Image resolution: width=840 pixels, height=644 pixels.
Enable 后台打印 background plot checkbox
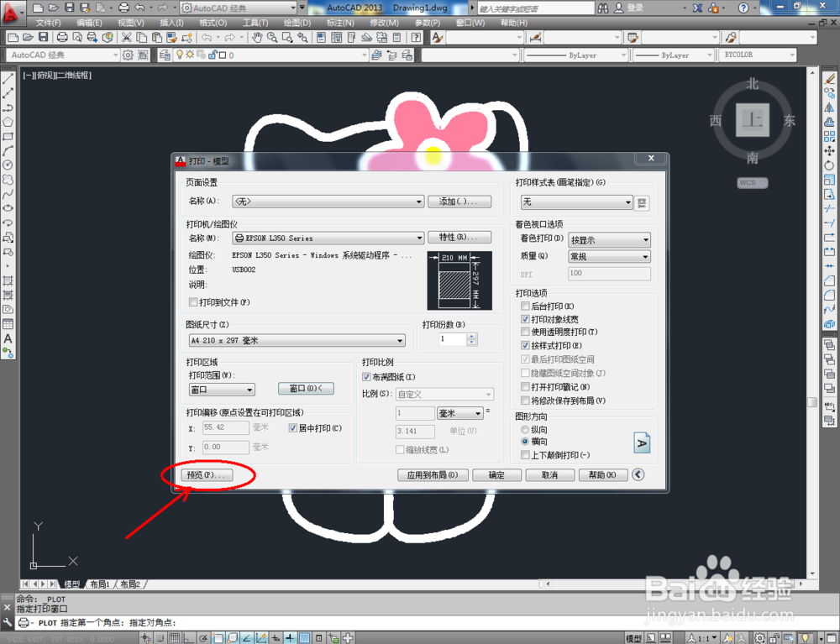(x=525, y=306)
